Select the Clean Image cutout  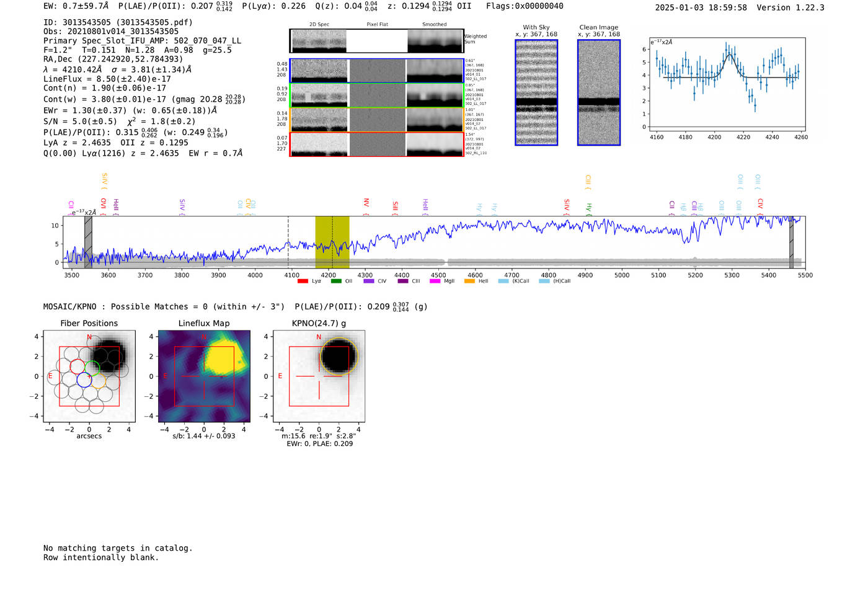[599, 92]
